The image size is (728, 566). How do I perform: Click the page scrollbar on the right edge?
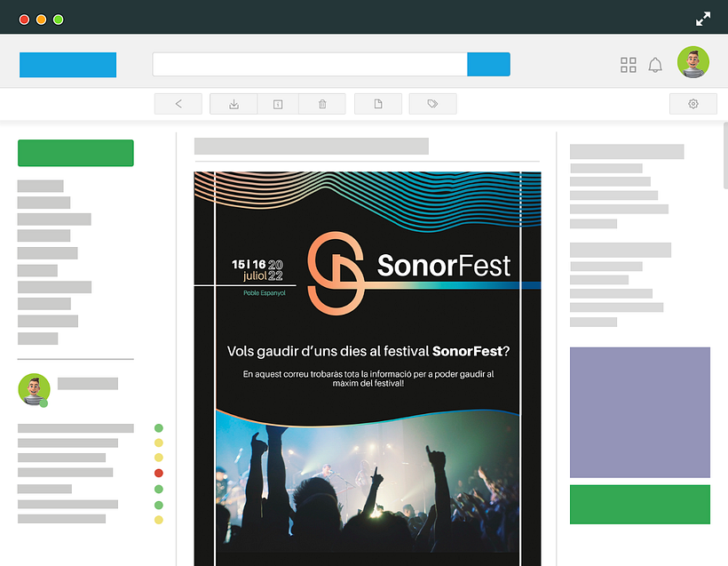pyautogui.click(x=725, y=155)
